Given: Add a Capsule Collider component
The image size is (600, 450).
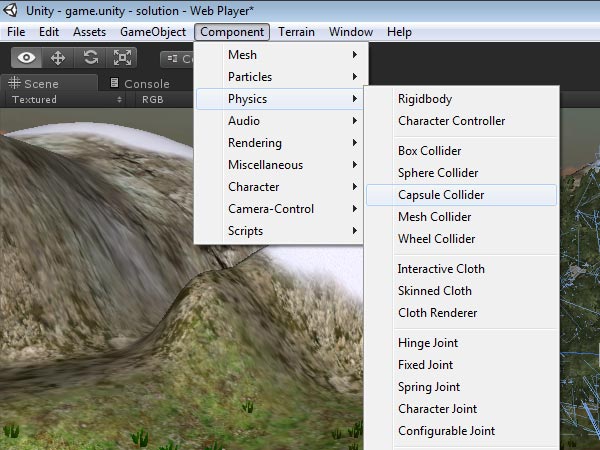Looking at the screenshot, I should [x=461, y=195].
